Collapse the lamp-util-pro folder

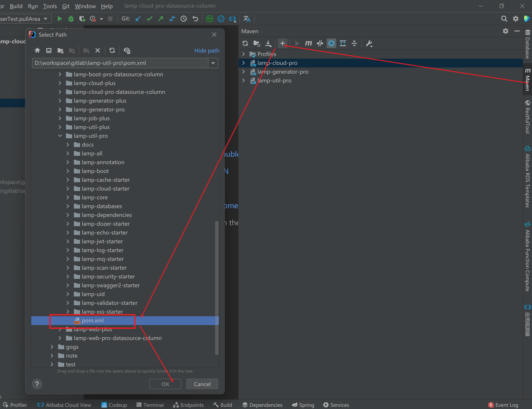click(60, 136)
